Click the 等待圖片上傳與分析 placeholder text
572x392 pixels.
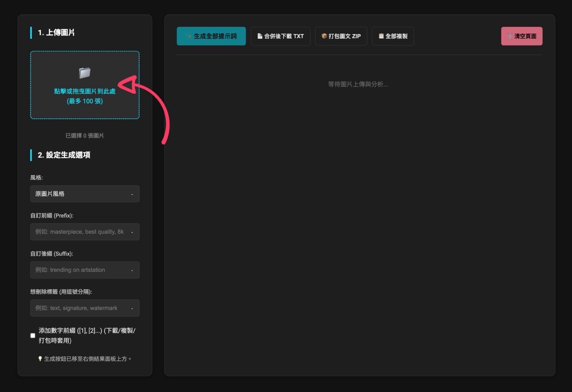coord(358,84)
